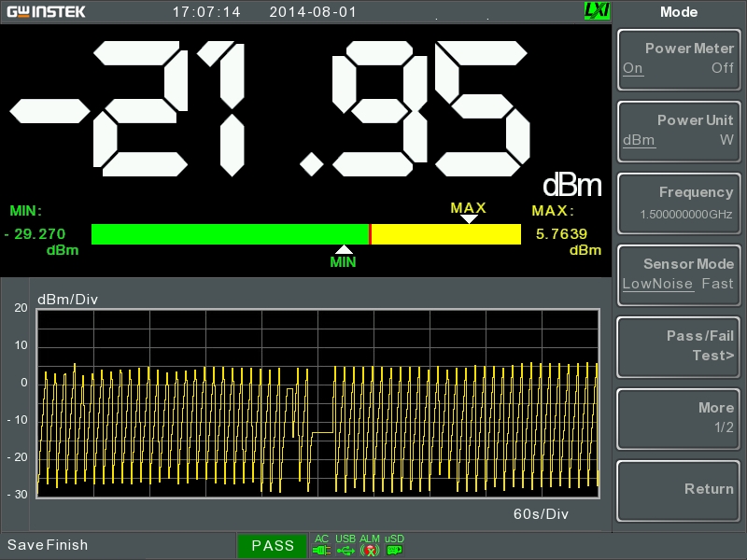Click the white MAX marker triangle
The height and width of the screenshot is (560, 747).
tap(470, 218)
